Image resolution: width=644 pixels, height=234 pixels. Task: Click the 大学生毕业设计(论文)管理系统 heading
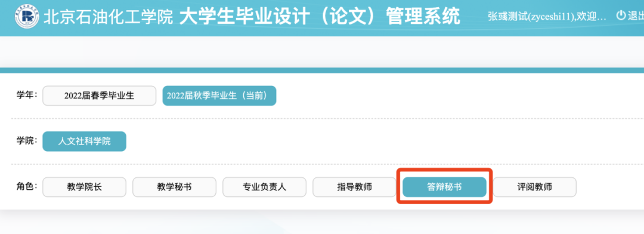[x=320, y=17]
